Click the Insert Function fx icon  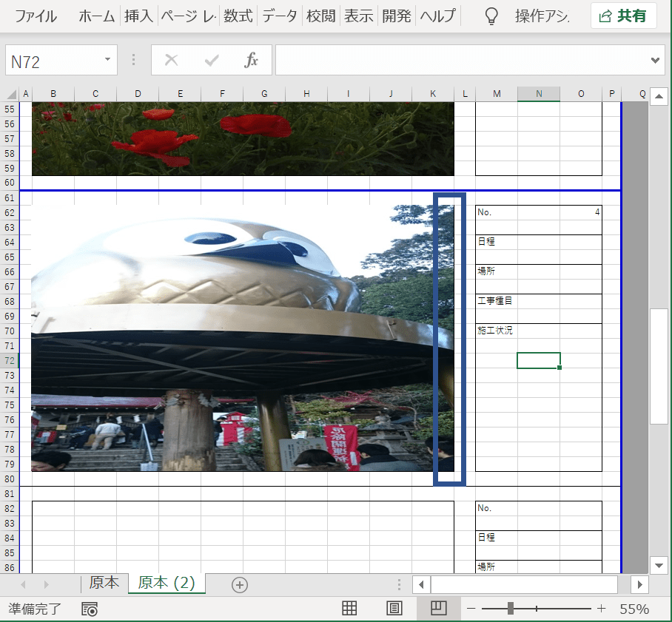tap(252, 61)
